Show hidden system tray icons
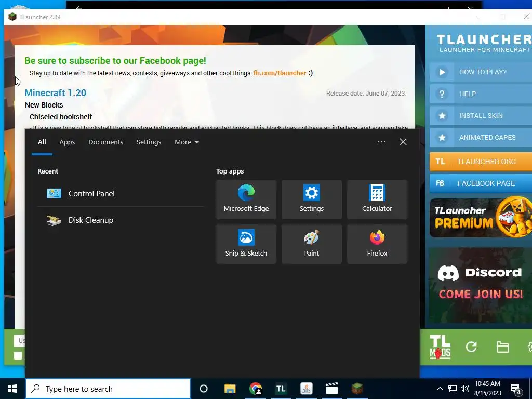Screen dimensions: 532x399 coord(440,389)
